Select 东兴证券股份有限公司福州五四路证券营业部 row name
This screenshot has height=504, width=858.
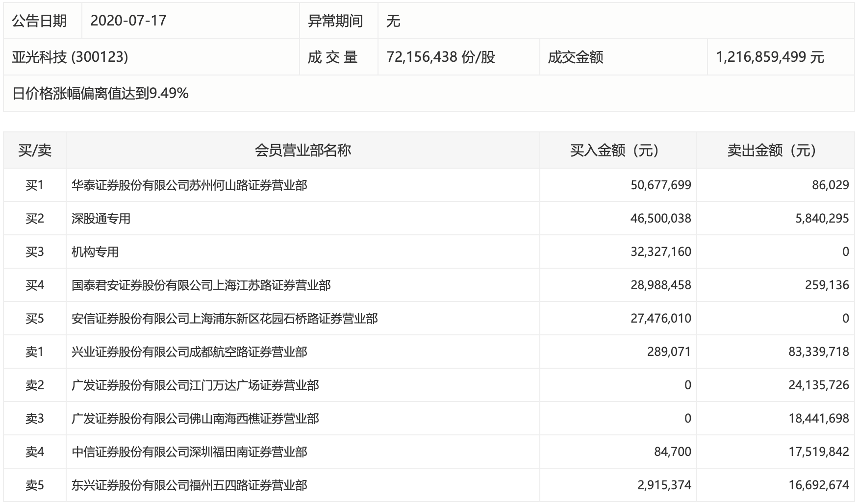point(189,485)
